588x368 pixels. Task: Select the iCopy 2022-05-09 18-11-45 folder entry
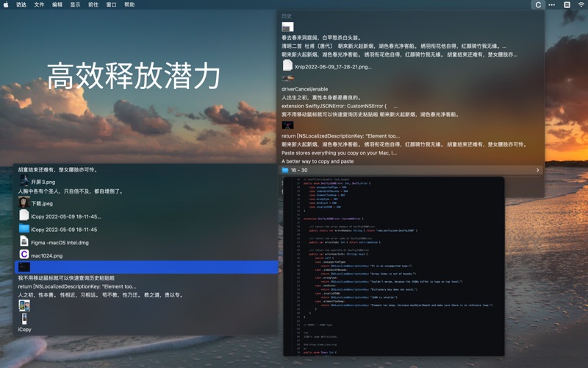(x=64, y=230)
